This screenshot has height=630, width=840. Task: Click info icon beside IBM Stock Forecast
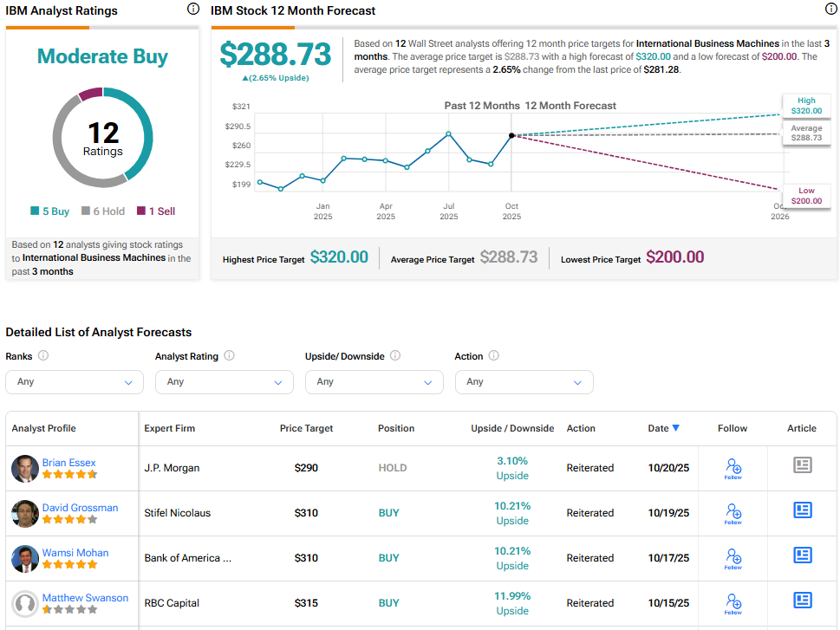pyautogui.click(x=830, y=10)
